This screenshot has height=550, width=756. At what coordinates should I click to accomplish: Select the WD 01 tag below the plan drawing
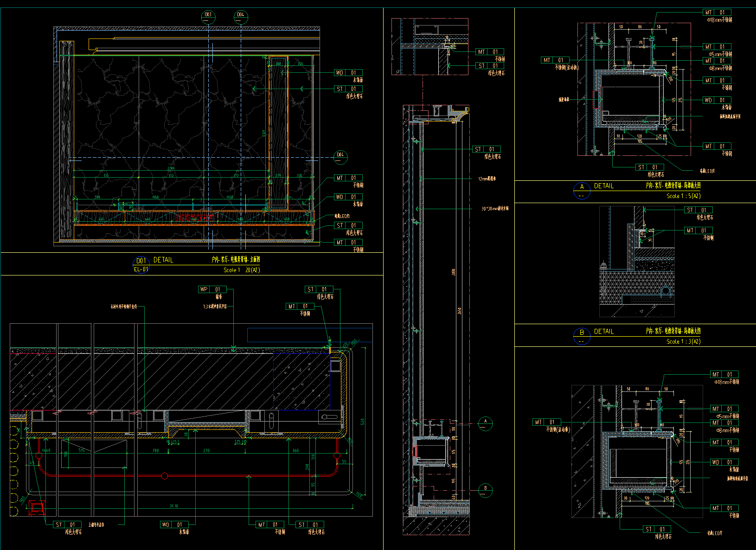tap(174, 524)
